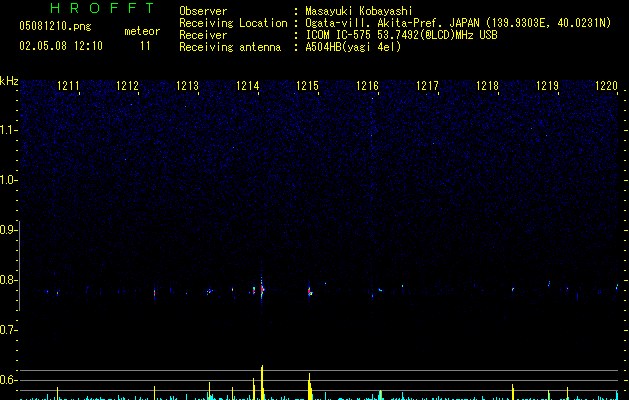
Task: Click the meteor label
Action: click(x=142, y=31)
